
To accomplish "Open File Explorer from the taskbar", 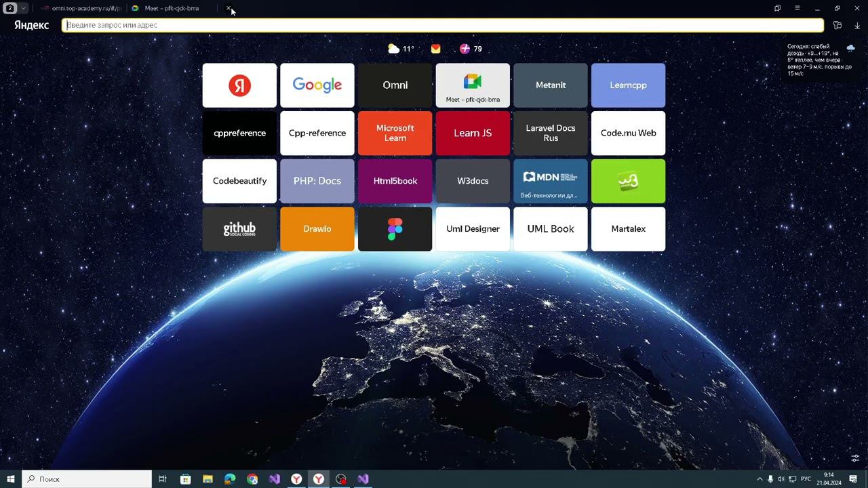I will 208,479.
